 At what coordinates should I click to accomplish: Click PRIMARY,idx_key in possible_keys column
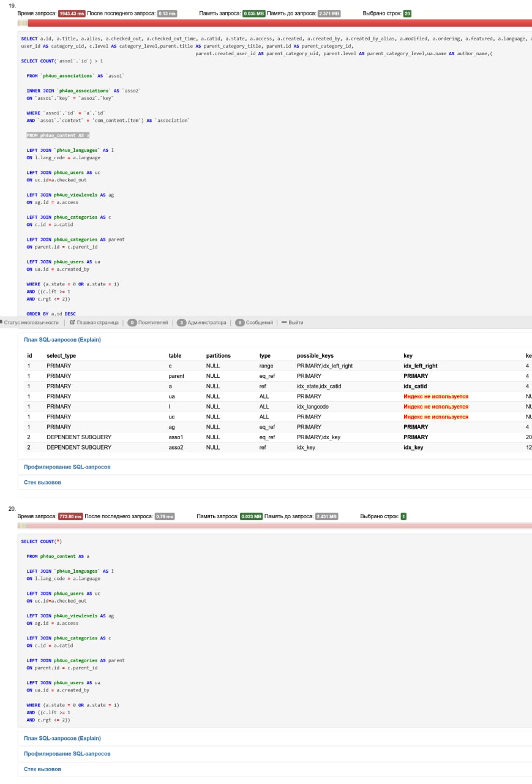(x=320, y=437)
